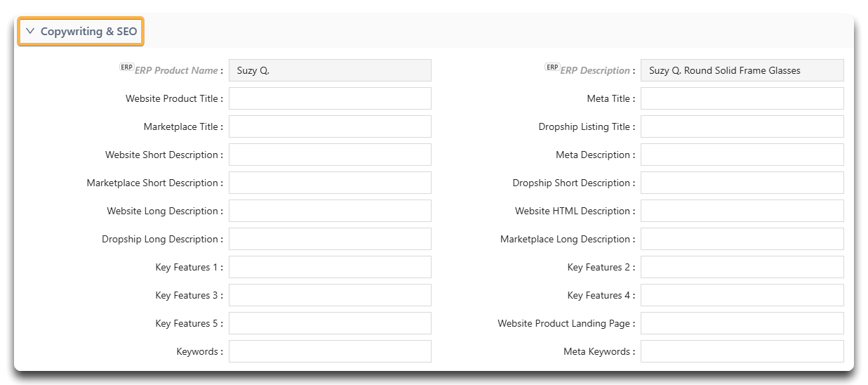Focus the Website Long Description field

330,211
